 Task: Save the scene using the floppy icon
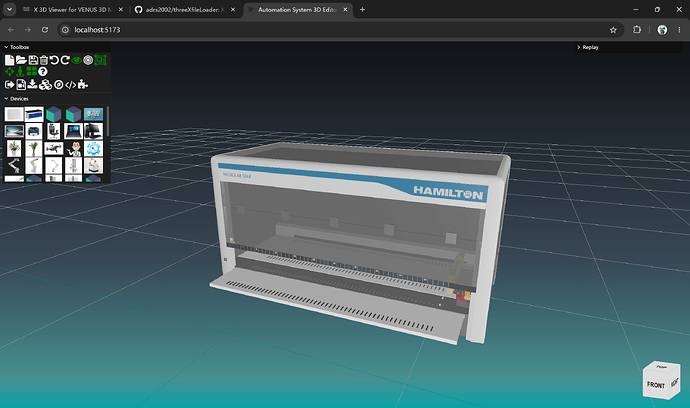click(x=33, y=60)
